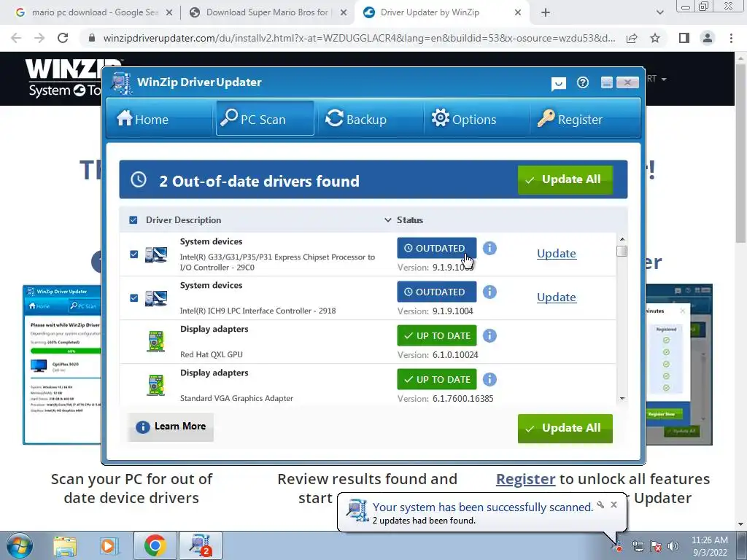Click driver list scrollbar up arrow

coord(622,239)
